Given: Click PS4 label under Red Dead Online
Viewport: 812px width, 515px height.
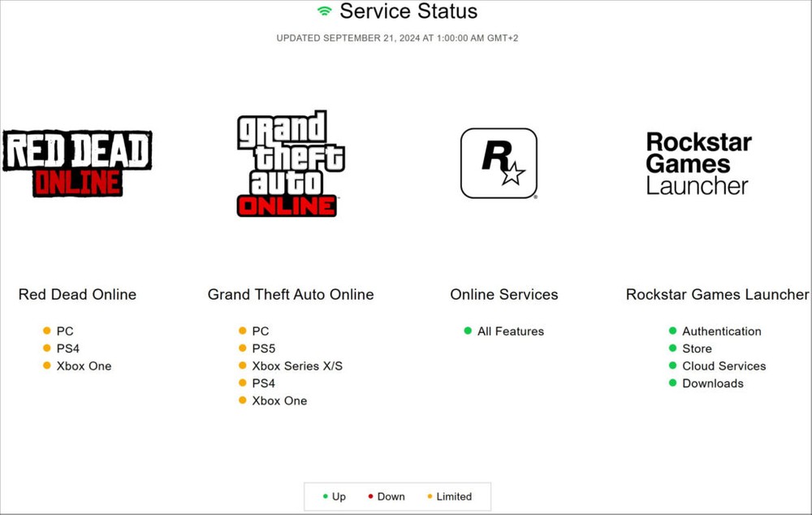Looking at the screenshot, I should pyautogui.click(x=68, y=348).
